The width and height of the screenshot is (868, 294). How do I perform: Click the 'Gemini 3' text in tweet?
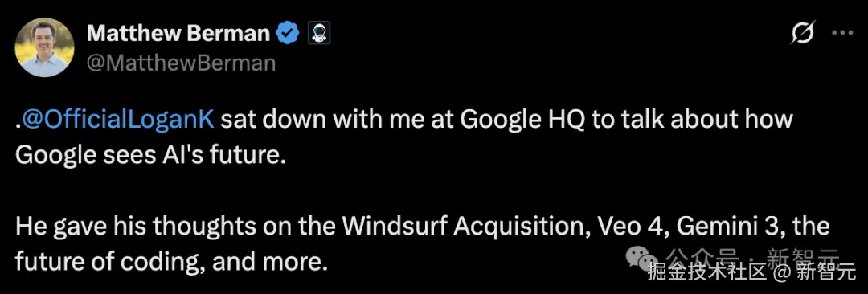pos(726,227)
